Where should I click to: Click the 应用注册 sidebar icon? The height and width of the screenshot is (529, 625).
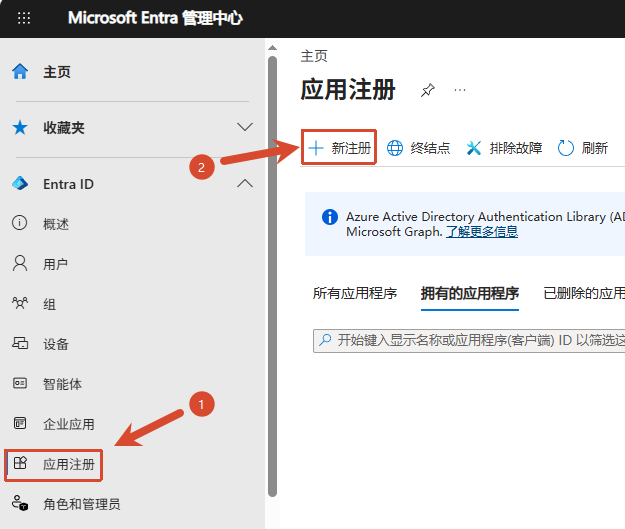20,463
